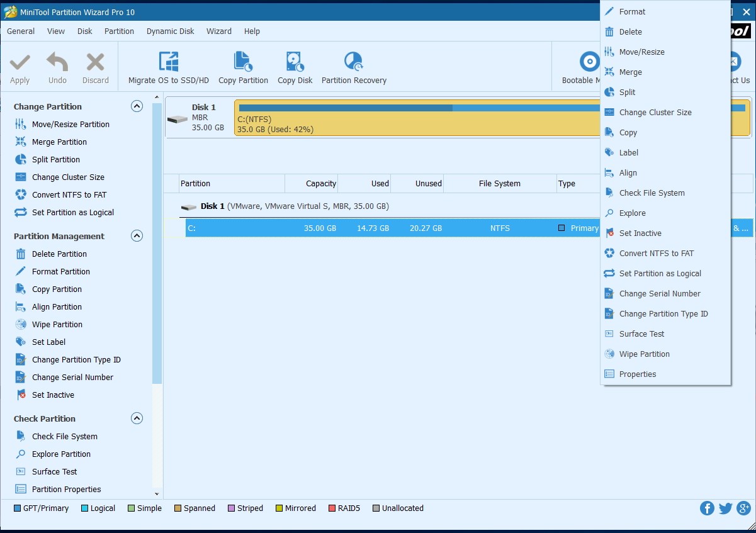Click the Twitter bird icon
Image resolution: width=756 pixels, height=533 pixels.
point(725,508)
